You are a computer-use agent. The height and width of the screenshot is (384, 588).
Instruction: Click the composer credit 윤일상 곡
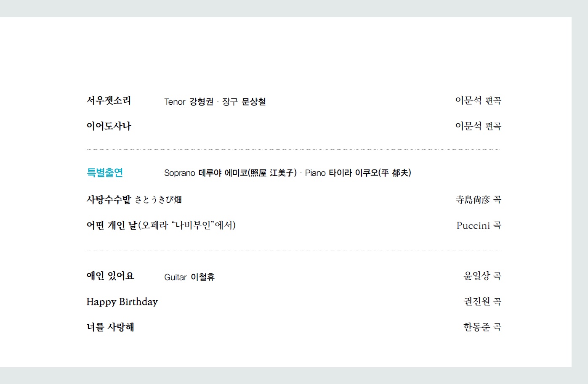pos(482,276)
